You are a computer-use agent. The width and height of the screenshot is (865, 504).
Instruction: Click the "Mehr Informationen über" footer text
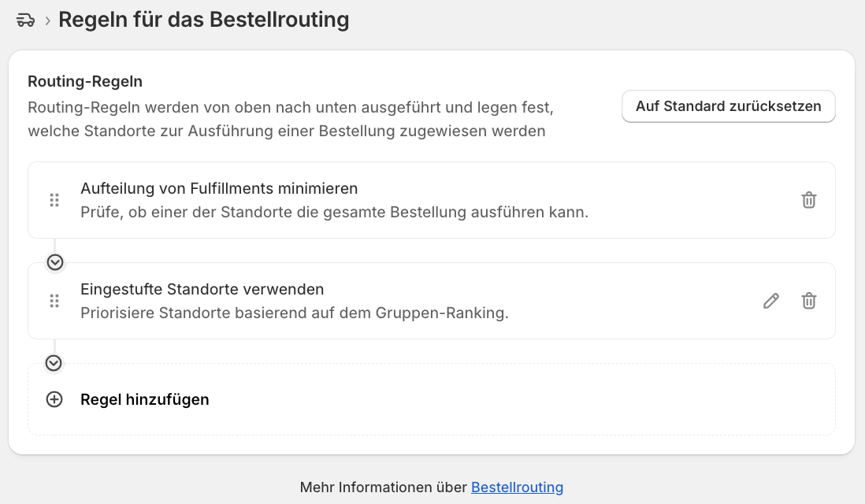[384, 487]
